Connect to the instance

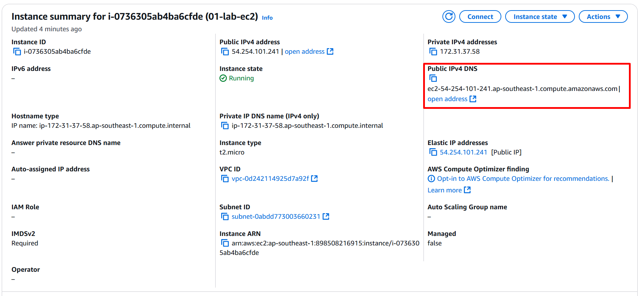point(480,17)
